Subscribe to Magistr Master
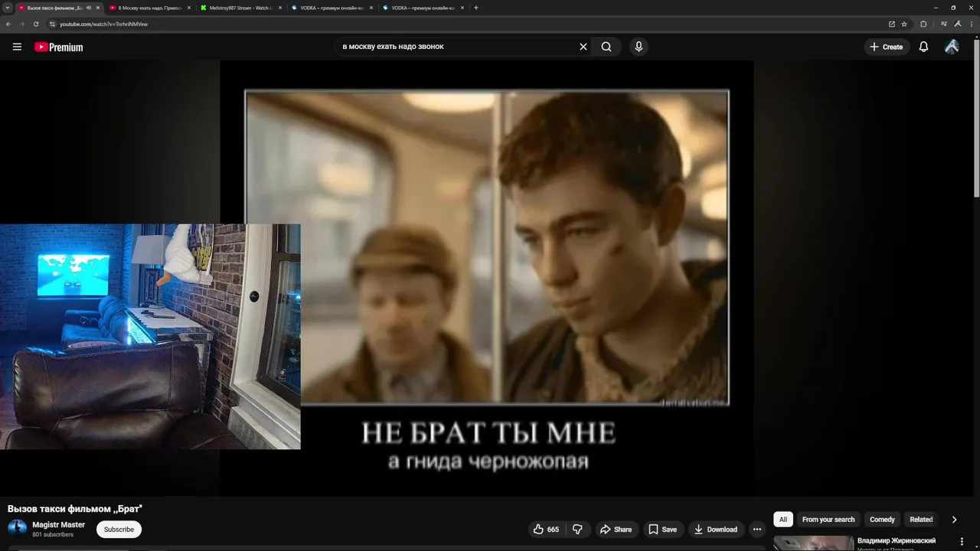 tap(119, 530)
